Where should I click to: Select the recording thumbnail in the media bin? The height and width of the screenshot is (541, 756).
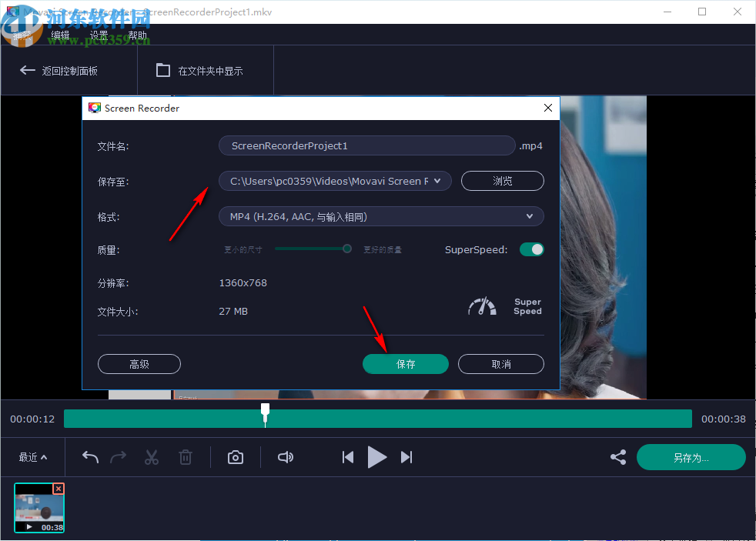click(x=38, y=507)
